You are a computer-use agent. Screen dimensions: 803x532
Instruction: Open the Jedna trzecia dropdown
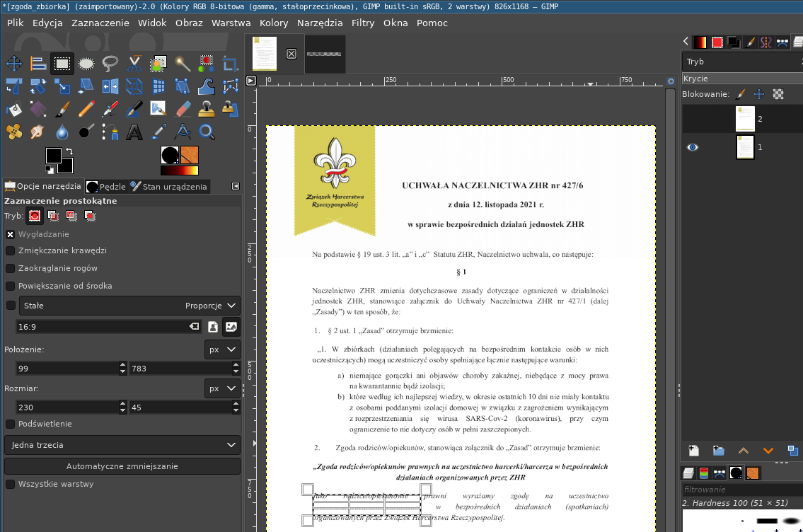(x=122, y=445)
